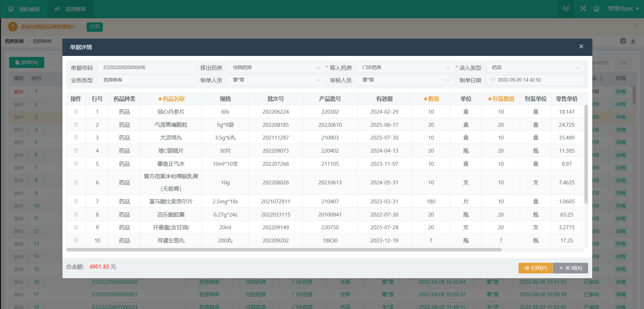The height and width of the screenshot is (309, 644).
Task: Click the 制单日期 date field
Action: [535, 80]
